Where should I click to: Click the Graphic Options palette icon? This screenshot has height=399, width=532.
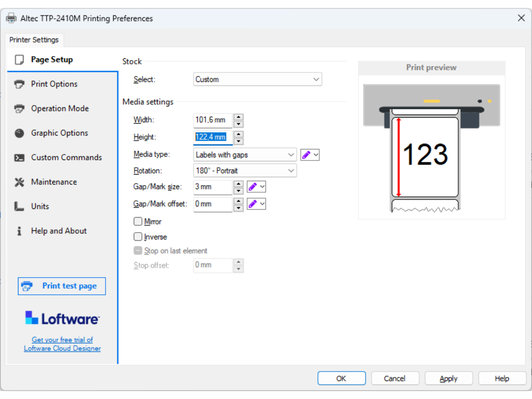19,133
